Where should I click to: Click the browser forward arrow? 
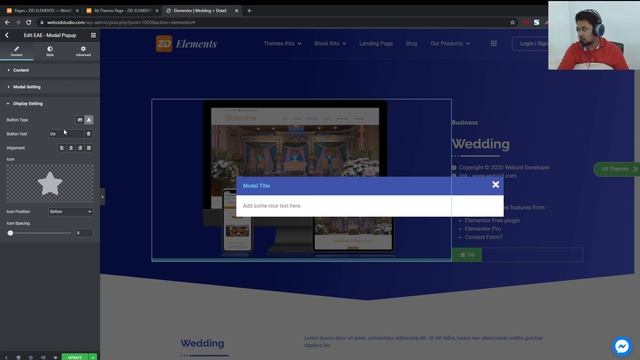click(x=18, y=22)
